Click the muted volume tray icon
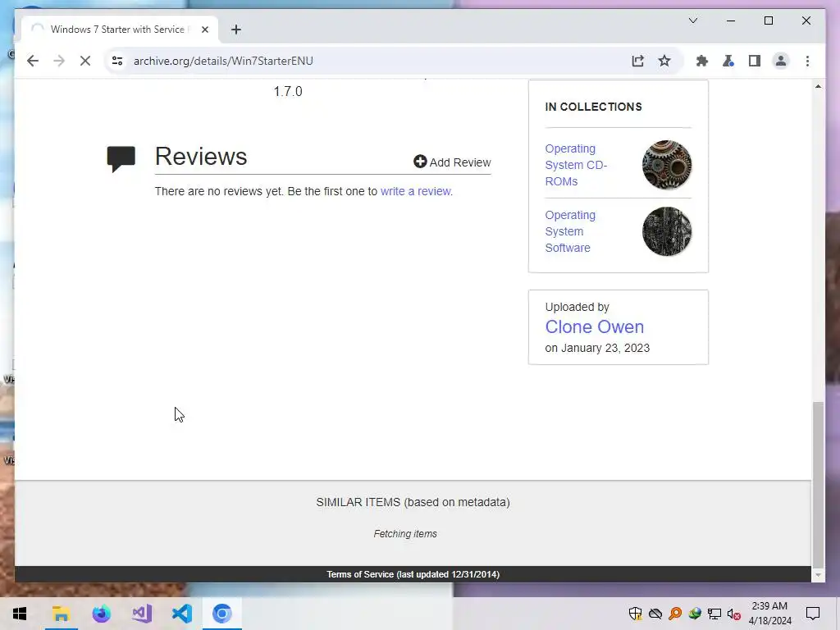Image resolution: width=840 pixels, height=630 pixels. pos(734,614)
